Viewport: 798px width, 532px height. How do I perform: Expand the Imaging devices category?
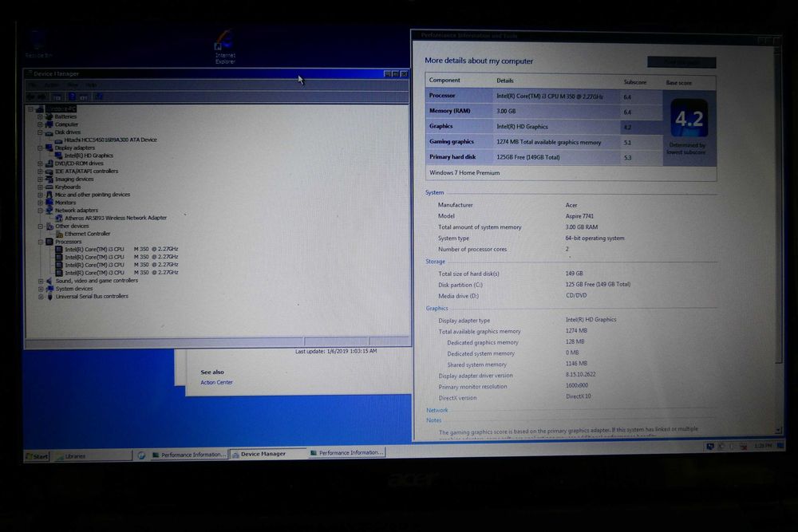point(40,179)
